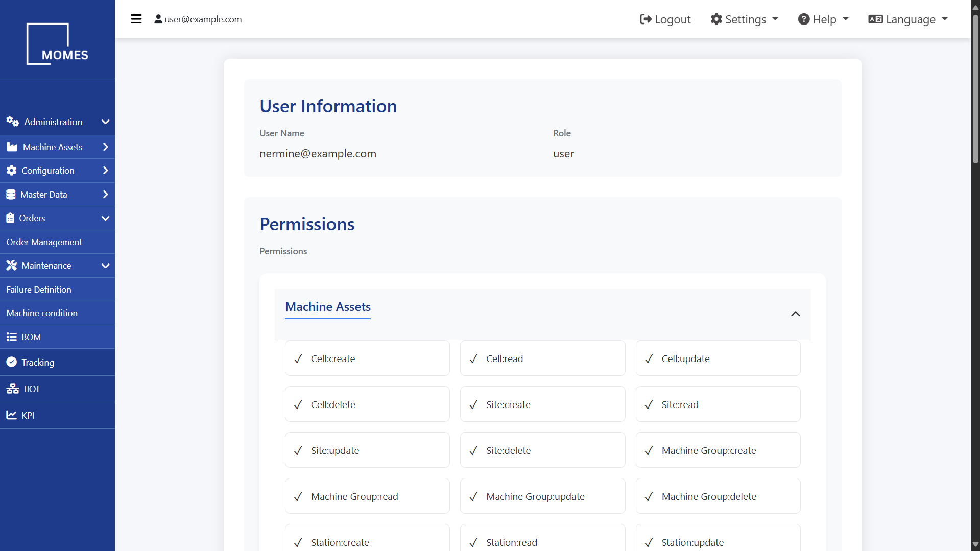Click the BOM list icon
Image resolution: width=980 pixels, height=551 pixels.
[12, 337]
